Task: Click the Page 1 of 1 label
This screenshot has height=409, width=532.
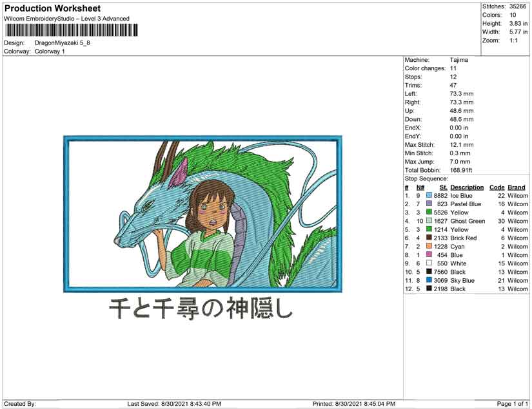Action: coord(512,404)
